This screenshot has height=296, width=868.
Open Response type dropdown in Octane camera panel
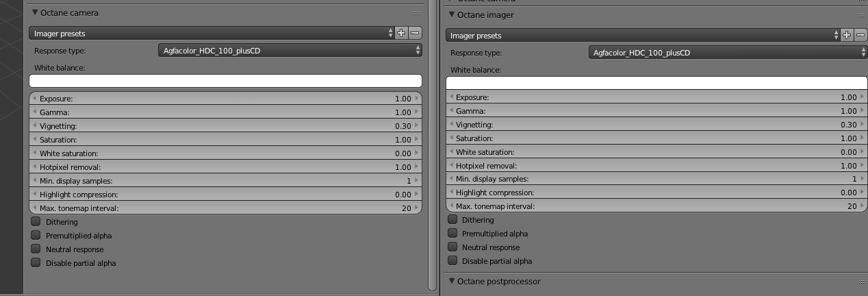290,50
